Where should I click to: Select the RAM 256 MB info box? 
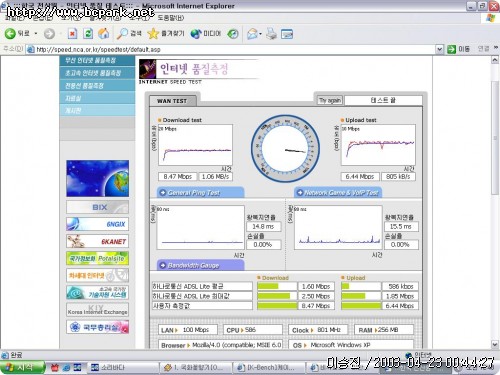(384, 330)
